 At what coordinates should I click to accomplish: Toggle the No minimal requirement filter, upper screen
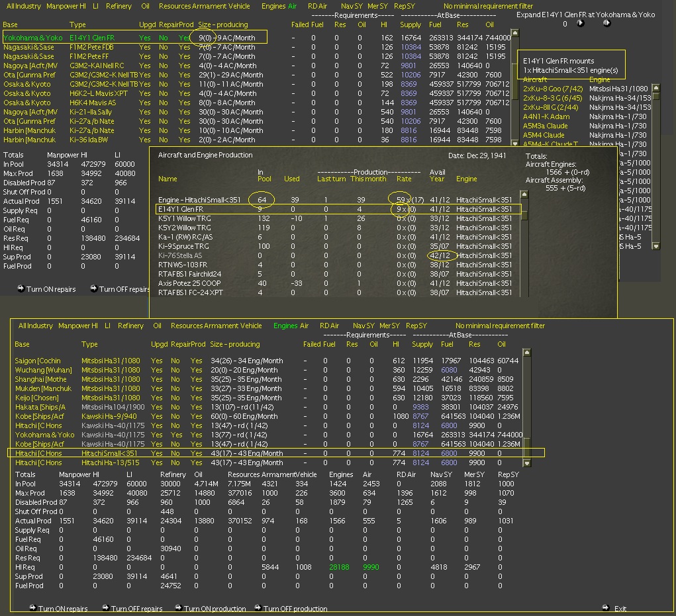point(488,6)
